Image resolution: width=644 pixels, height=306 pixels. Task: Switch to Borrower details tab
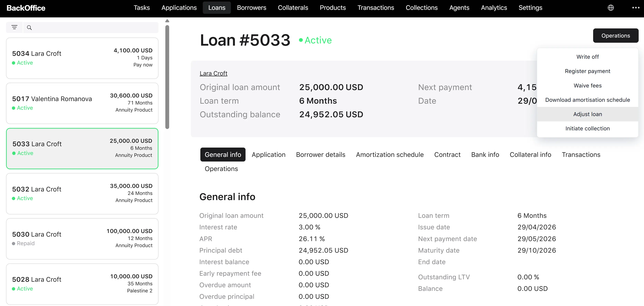(x=321, y=155)
